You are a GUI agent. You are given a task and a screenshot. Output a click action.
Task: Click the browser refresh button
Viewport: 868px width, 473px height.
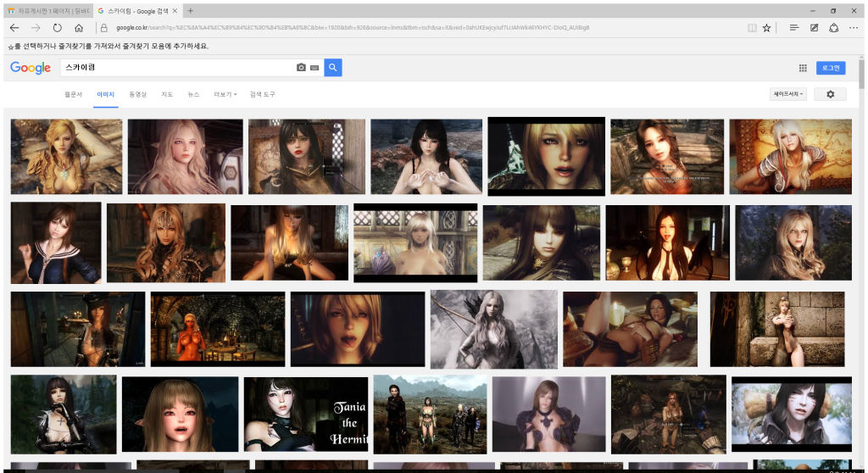[57, 28]
